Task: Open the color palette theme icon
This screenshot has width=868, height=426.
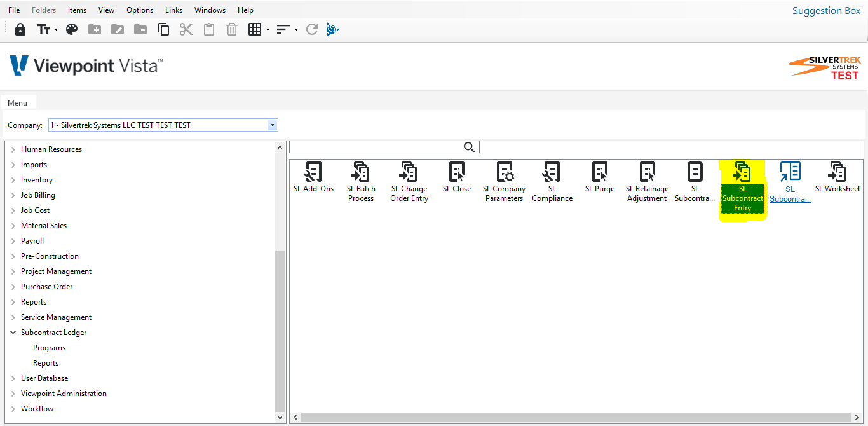Action: 72,29
